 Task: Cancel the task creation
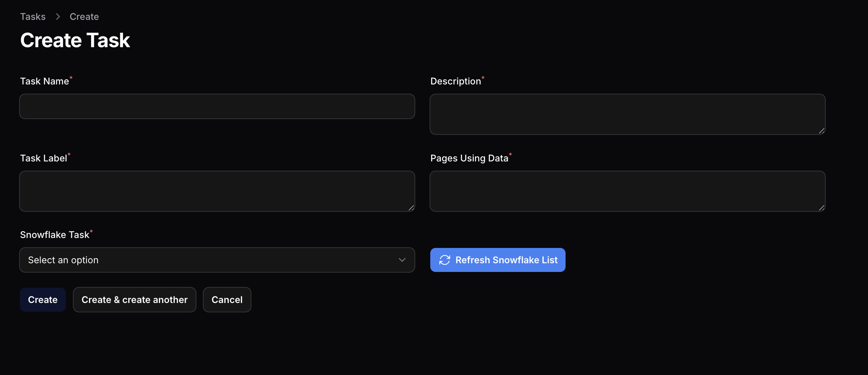pos(227,299)
